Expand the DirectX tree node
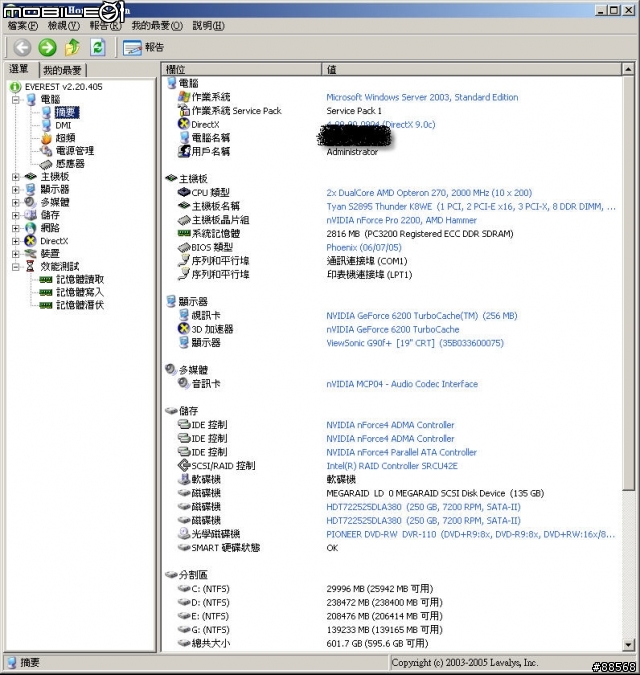Viewport: 640px width, 675px height. 15,241
